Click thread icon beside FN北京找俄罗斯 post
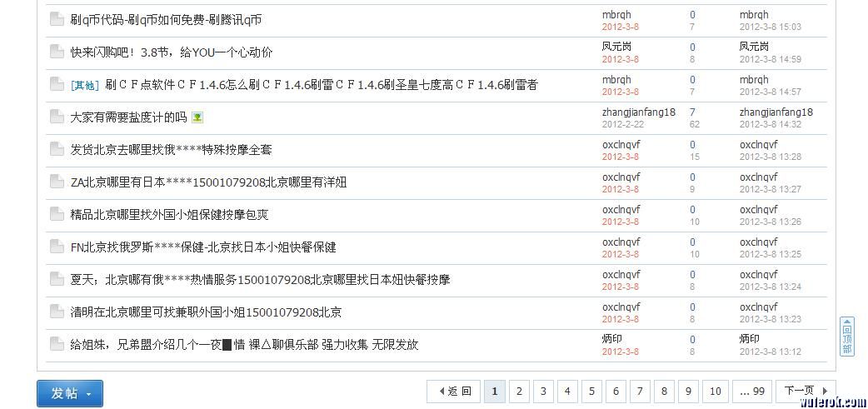This screenshot has height=409, width=868. pyautogui.click(x=57, y=247)
